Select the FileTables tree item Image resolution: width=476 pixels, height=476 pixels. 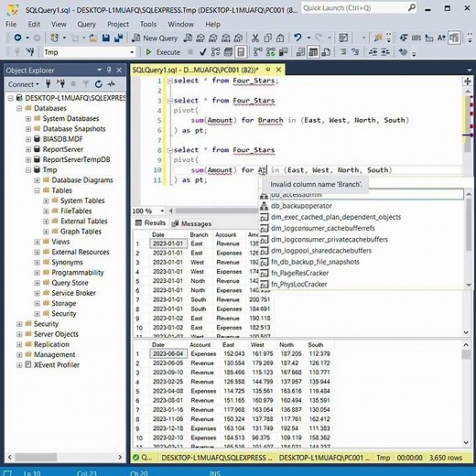tap(76, 211)
